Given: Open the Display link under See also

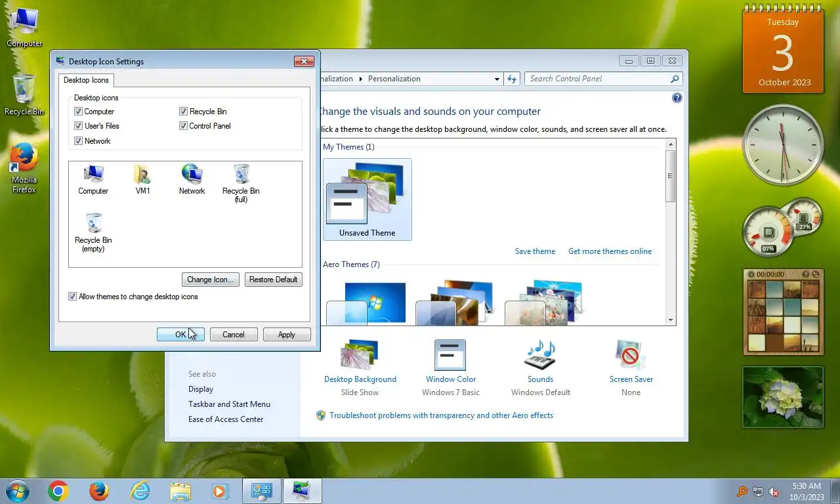Looking at the screenshot, I should 201,389.
